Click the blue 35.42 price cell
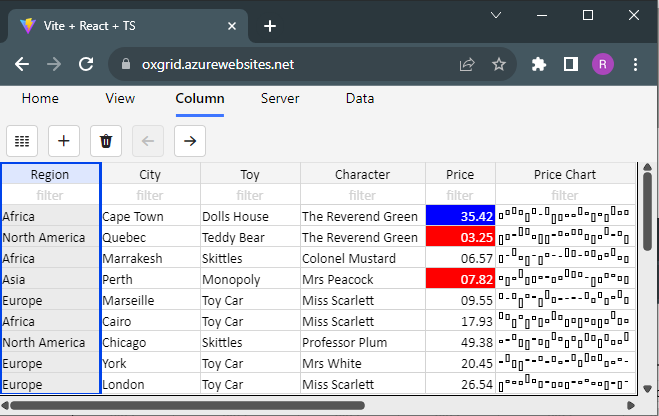The image size is (659, 416). [x=460, y=216]
